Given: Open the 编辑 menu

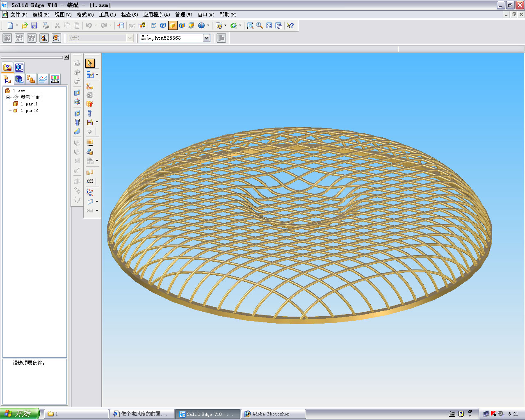Looking at the screenshot, I should (41, 15).
